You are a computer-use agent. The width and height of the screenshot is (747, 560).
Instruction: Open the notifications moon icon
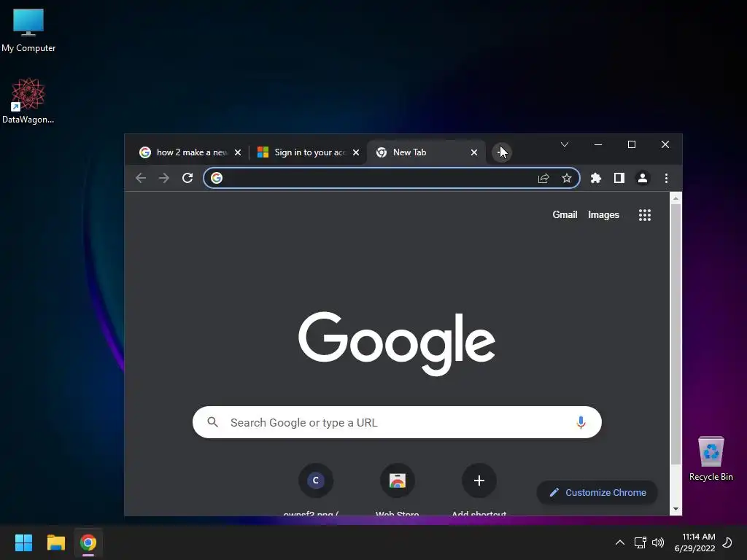727,542
